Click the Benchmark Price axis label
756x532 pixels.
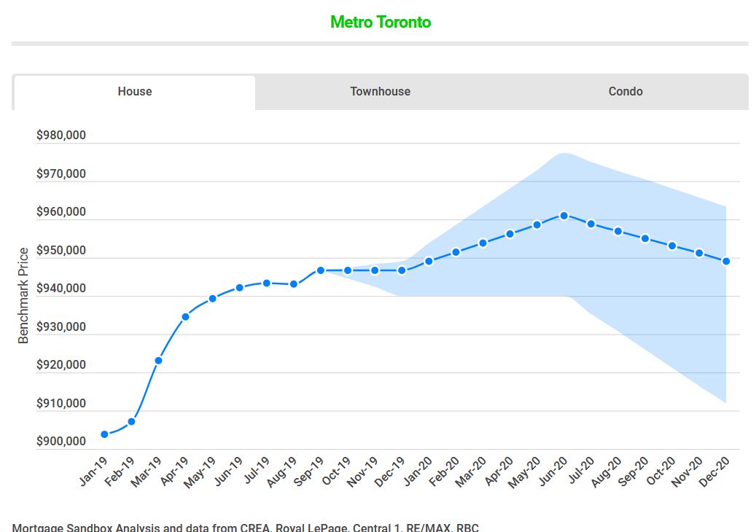coord(23,295)
